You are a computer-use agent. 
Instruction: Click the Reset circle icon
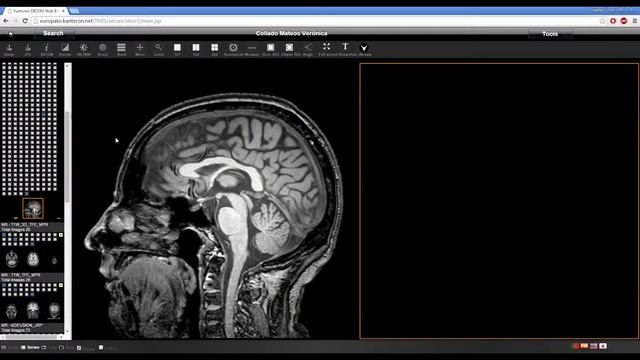pos(102,49)
